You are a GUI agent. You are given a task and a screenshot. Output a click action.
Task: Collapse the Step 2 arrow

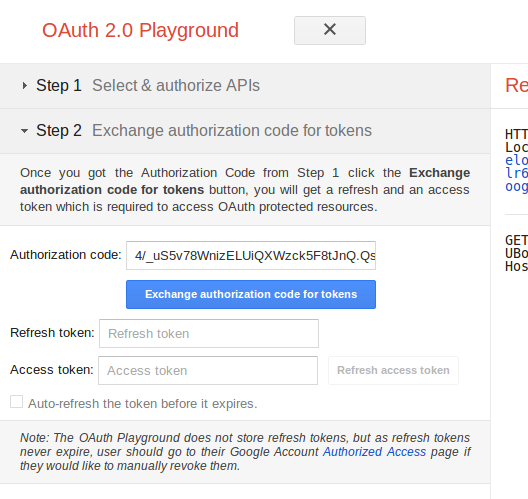(24, 131)
